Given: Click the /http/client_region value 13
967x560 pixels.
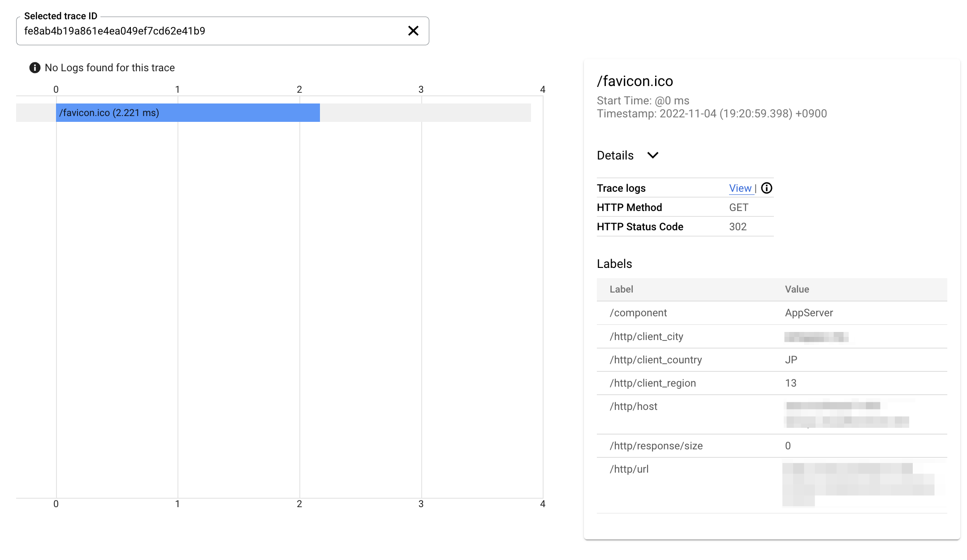Looking at the screenshot, I should (x=790, y=383).
